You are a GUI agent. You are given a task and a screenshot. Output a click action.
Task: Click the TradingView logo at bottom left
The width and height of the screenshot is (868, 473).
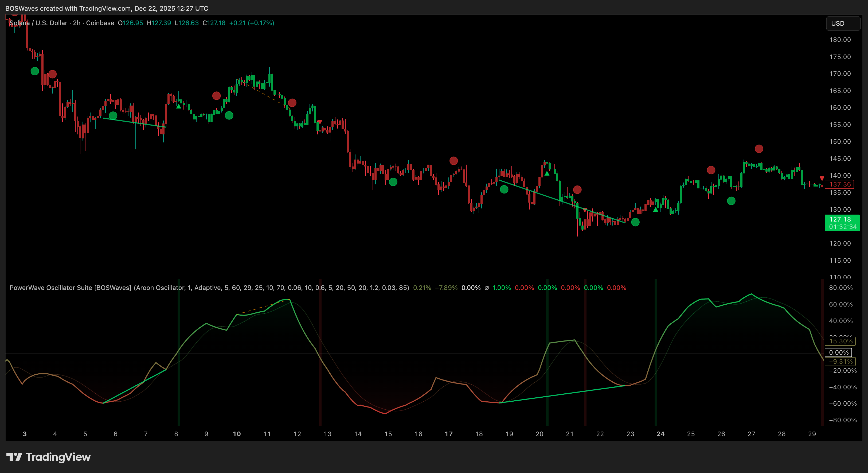(49, 457)
